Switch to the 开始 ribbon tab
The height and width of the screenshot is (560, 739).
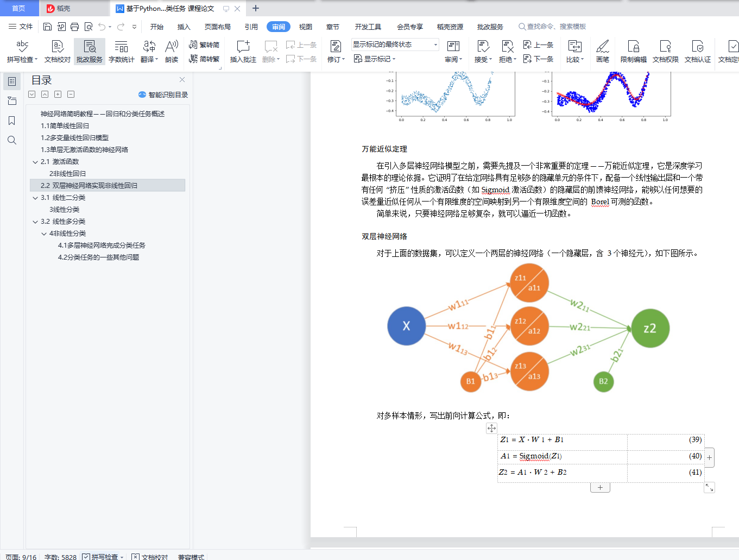(x=157, y=27)
